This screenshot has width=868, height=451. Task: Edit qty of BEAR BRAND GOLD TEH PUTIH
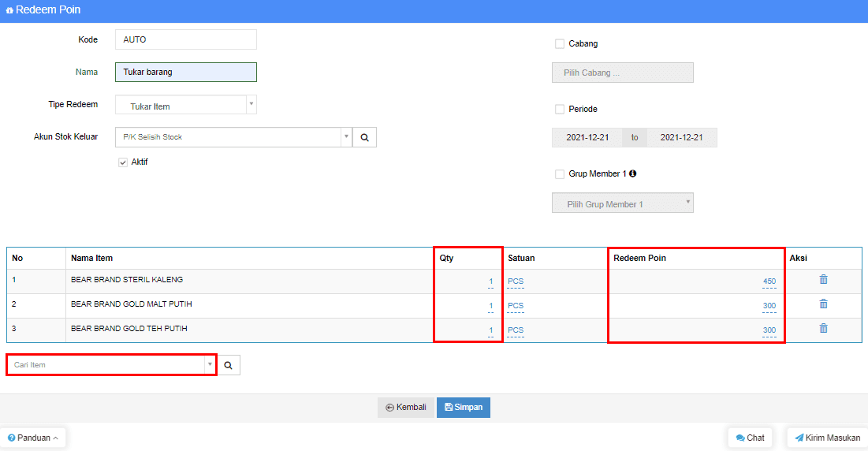tap(490, 330)
